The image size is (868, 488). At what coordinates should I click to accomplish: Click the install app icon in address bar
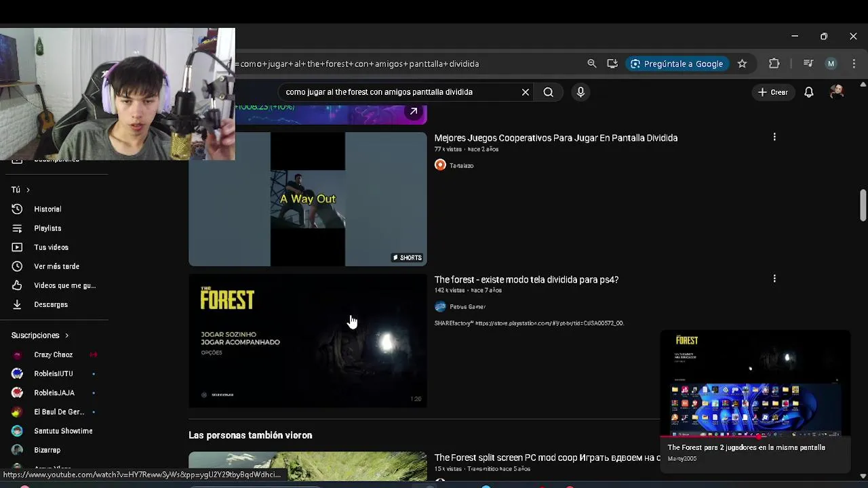click(x=612, y=64)
